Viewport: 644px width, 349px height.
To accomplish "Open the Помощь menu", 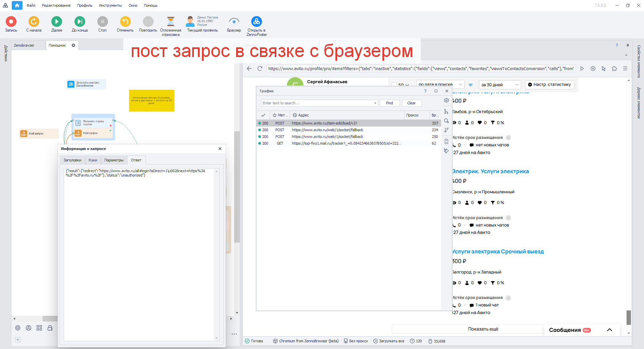I will click(x=151, y=5).
